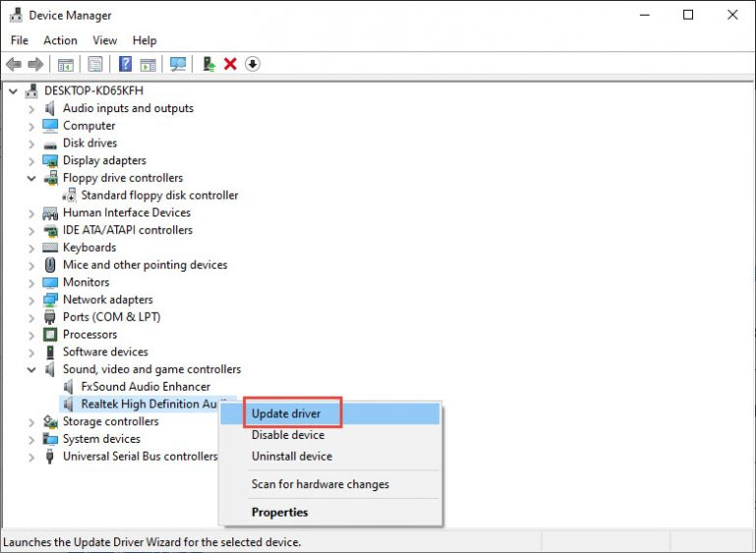Expand the System devices category
Screen dimensions: 756x553
tap(31, 440)
